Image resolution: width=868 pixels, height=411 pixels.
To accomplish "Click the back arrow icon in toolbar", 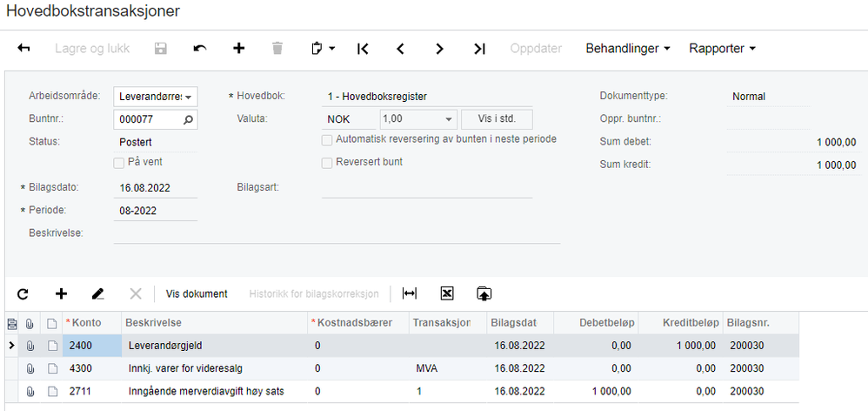I will (x=23, y=48).
